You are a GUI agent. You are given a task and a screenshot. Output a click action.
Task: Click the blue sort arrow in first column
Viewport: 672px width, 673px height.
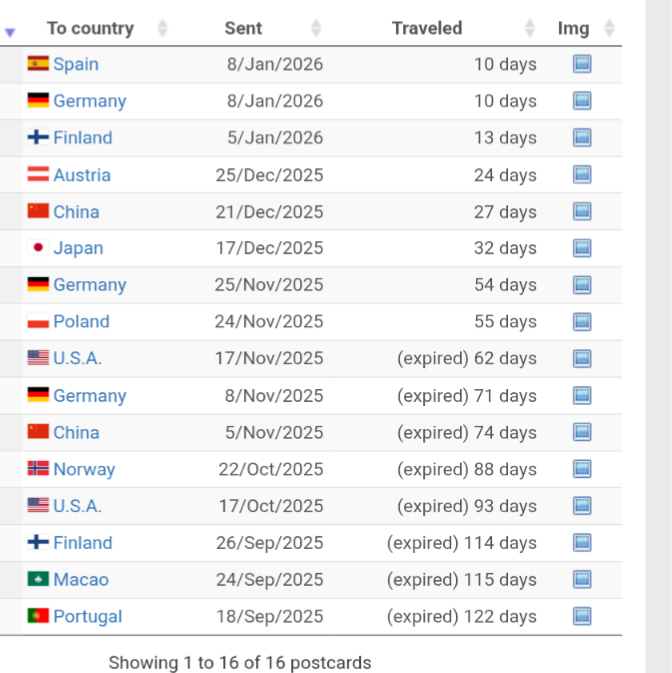pos(10,32)
